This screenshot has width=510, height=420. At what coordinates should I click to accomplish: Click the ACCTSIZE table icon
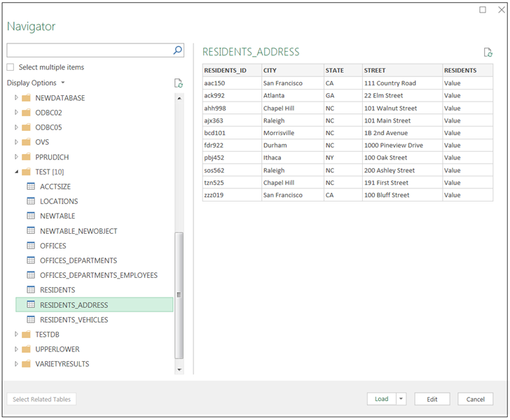coord(31,186)
